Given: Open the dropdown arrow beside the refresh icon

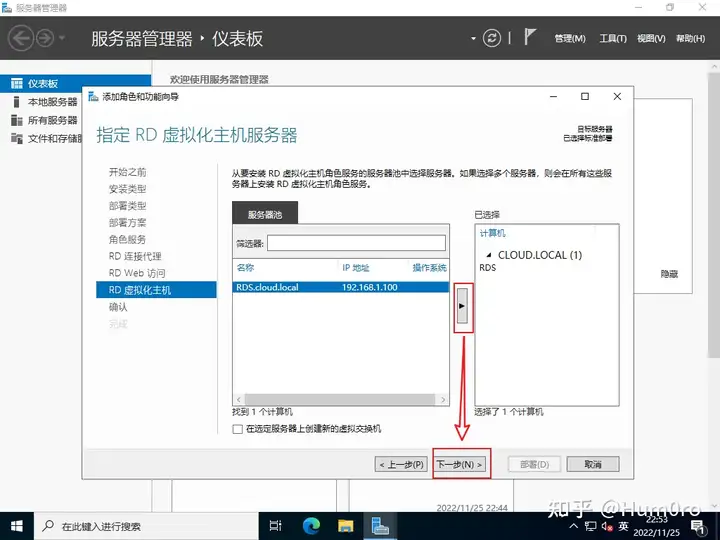Looking at the screenshot, I should click(x=473, y=39).
